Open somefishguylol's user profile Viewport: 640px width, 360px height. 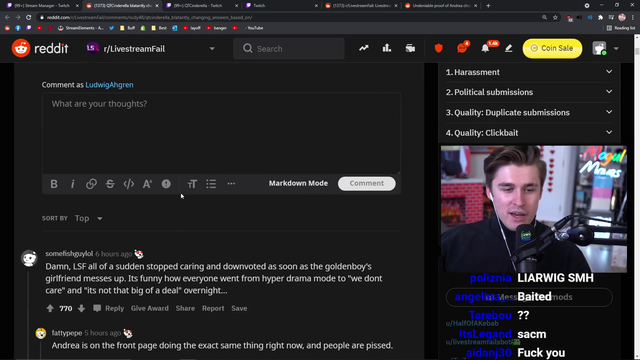[x=69, y=253]
